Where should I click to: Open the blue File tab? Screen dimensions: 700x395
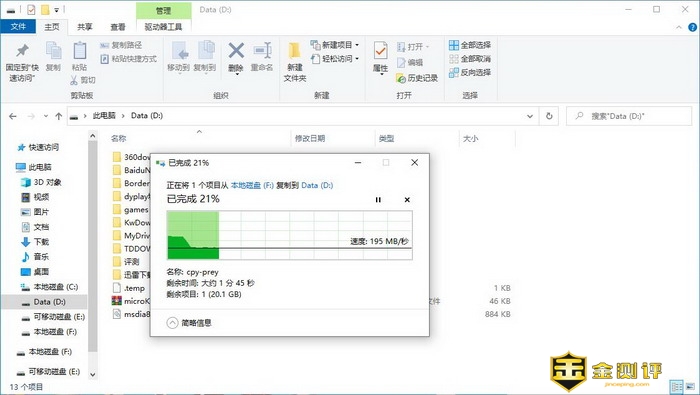click(x=18, y=27)
